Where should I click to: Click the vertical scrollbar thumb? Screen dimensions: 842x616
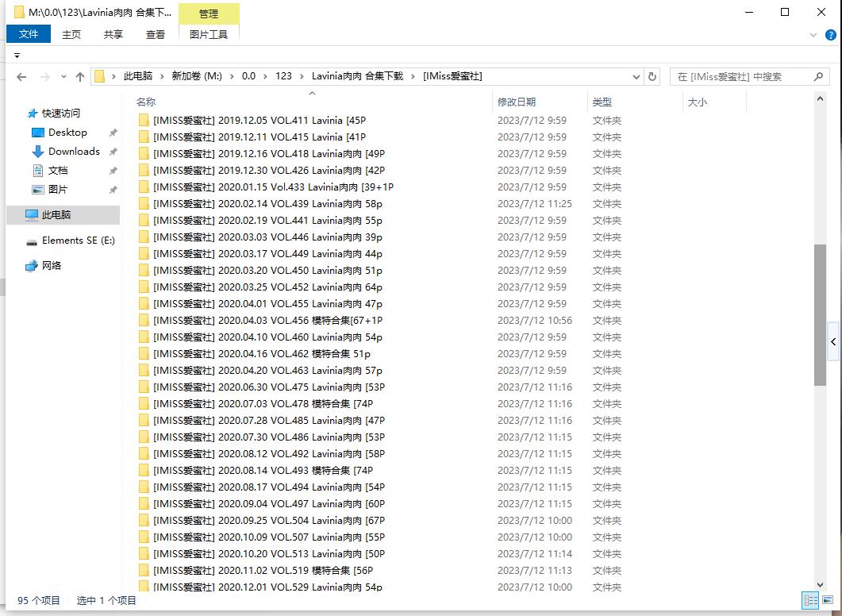(x=820, y=314)
